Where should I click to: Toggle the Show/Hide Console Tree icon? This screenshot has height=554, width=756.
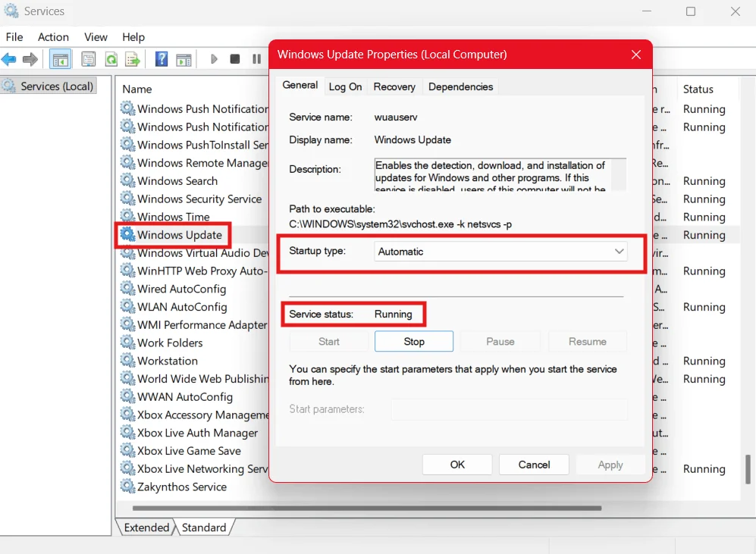click(x=60, y=60)
